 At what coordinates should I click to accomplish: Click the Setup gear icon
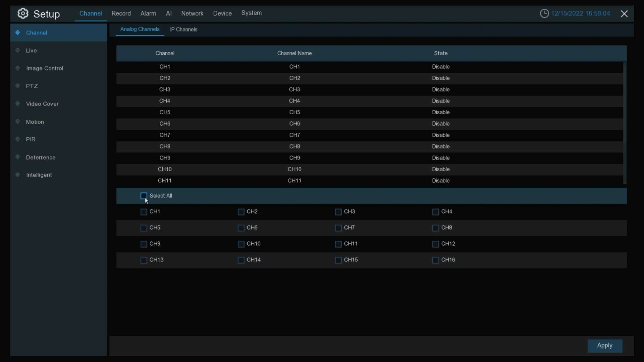[23, 14]
